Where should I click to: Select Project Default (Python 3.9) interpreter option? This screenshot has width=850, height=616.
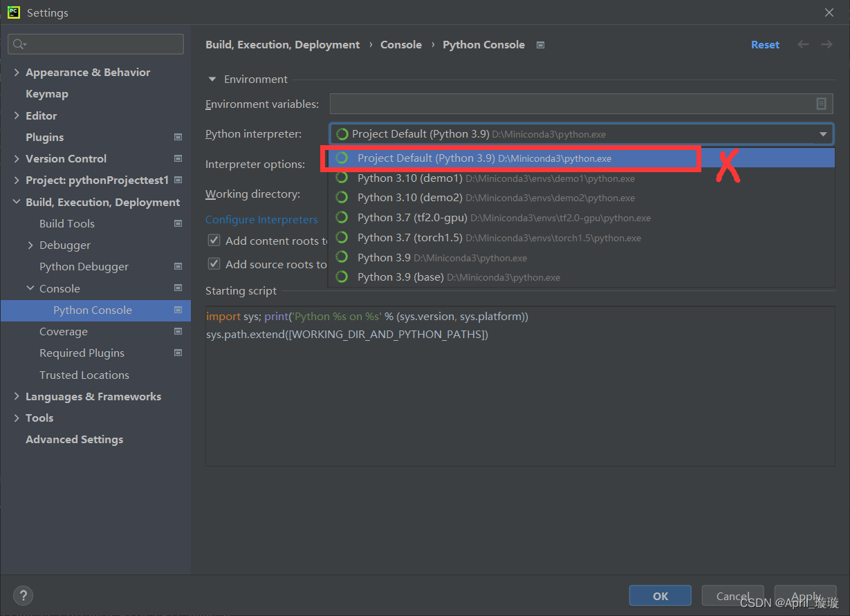point(581,158)
